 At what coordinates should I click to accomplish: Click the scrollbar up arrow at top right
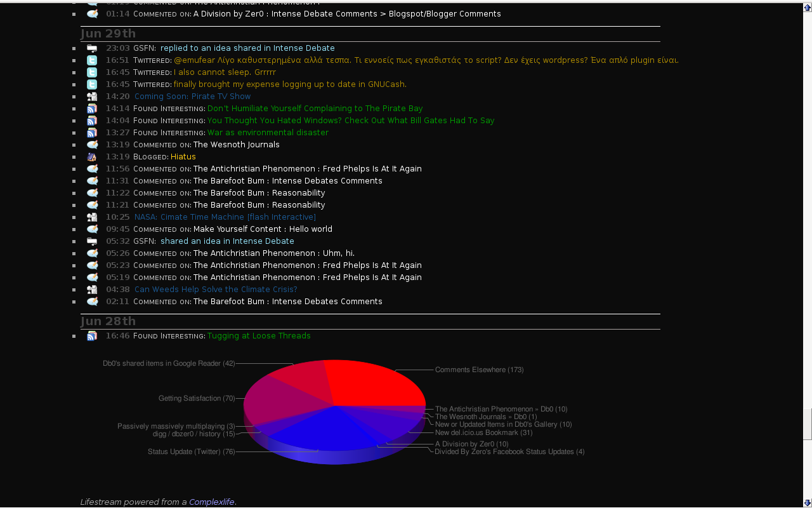tap(808, 8)
